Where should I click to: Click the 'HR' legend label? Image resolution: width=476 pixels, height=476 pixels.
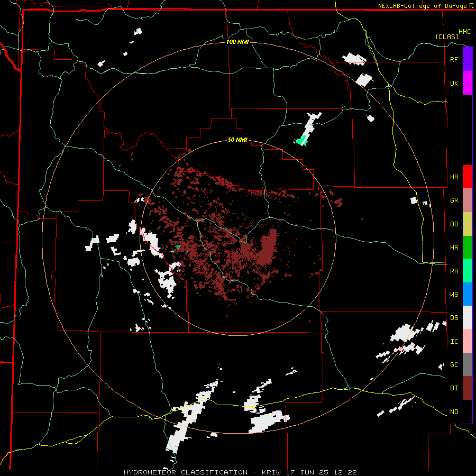tap(454, 248)
